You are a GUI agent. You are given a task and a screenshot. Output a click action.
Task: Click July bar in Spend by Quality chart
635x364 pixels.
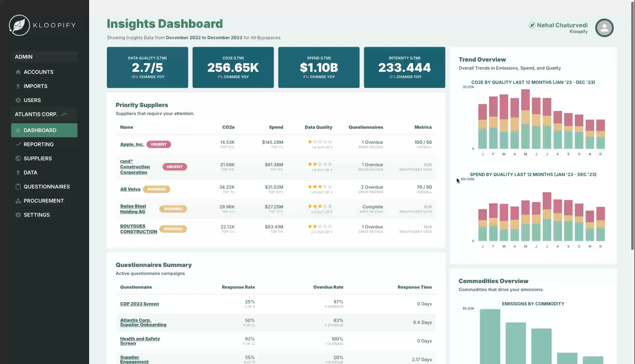tap(547, 216)
